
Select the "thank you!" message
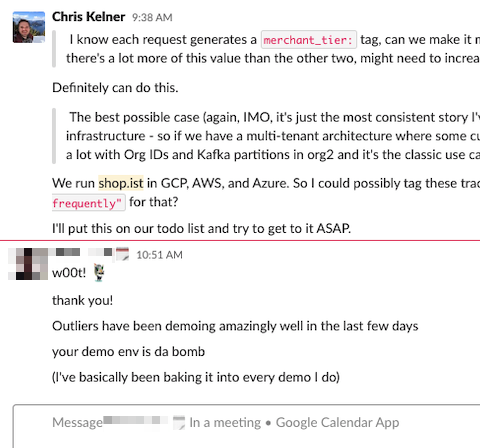[x=83, y=300]
